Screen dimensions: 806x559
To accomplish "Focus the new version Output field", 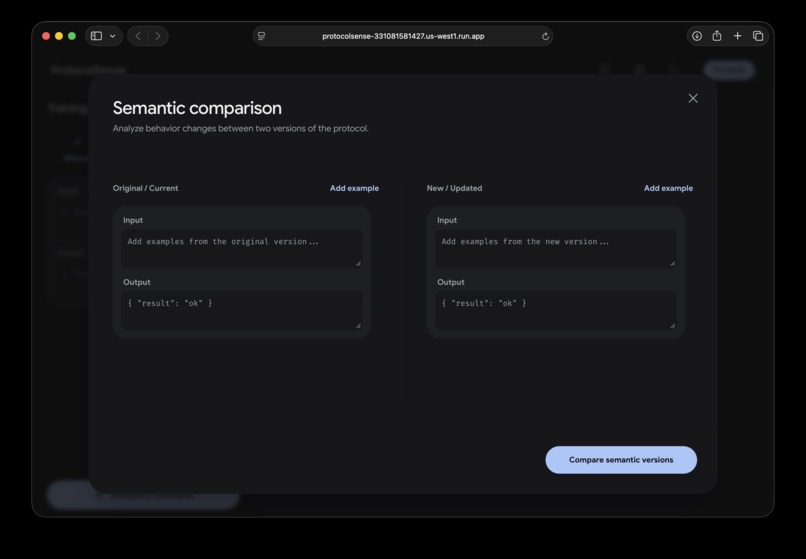I will (x=556, y=310).
